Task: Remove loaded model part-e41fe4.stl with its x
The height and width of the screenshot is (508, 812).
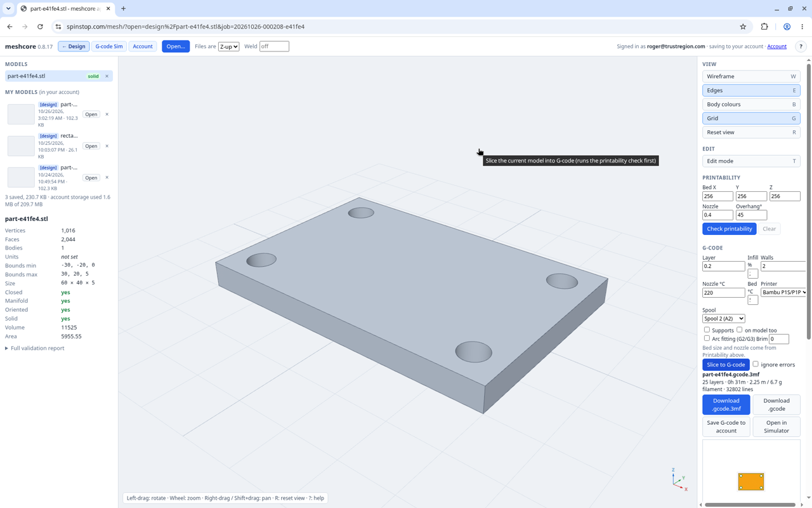Action: coord(107,76)
